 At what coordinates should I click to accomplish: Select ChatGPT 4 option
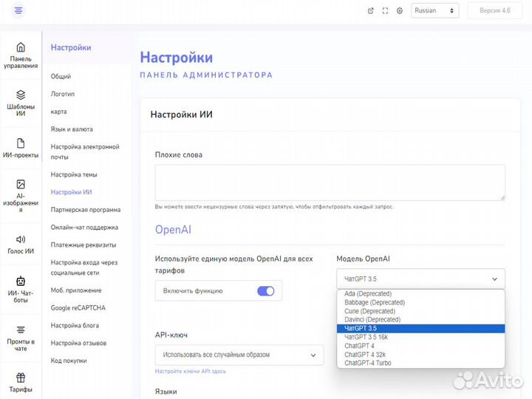tap(420, 346)
